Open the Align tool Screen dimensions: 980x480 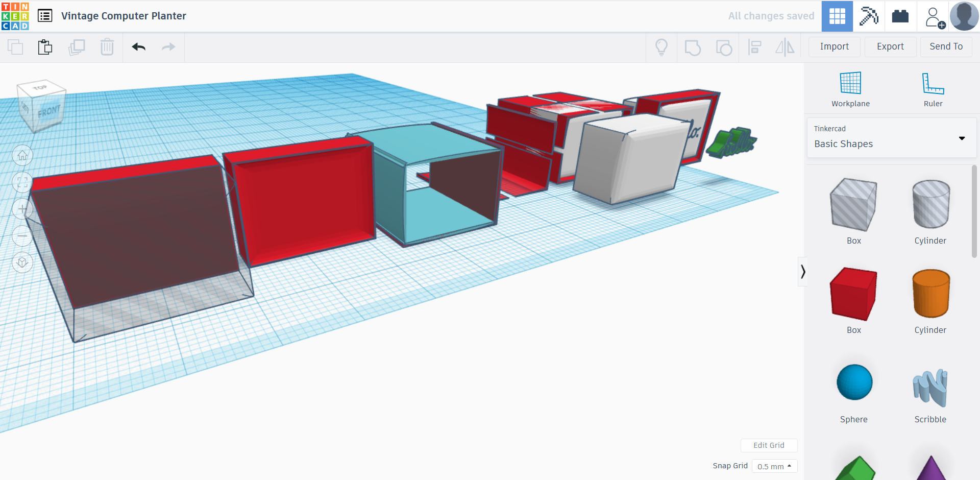pyautogui.click(x=754, y=47)
